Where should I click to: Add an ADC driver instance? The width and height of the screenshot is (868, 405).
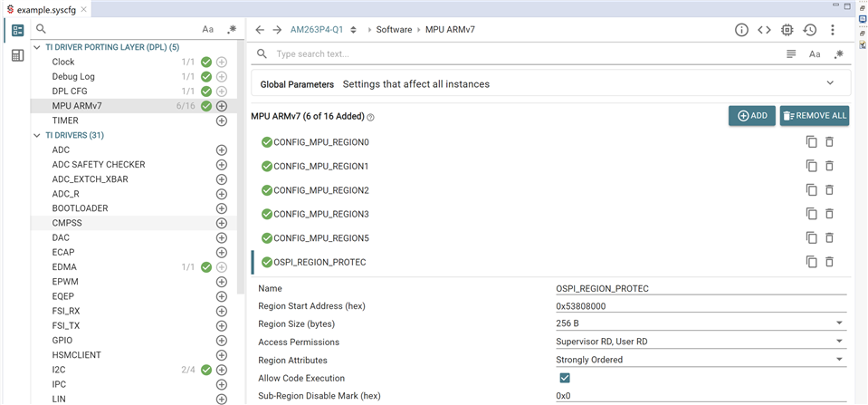point(221,150)
